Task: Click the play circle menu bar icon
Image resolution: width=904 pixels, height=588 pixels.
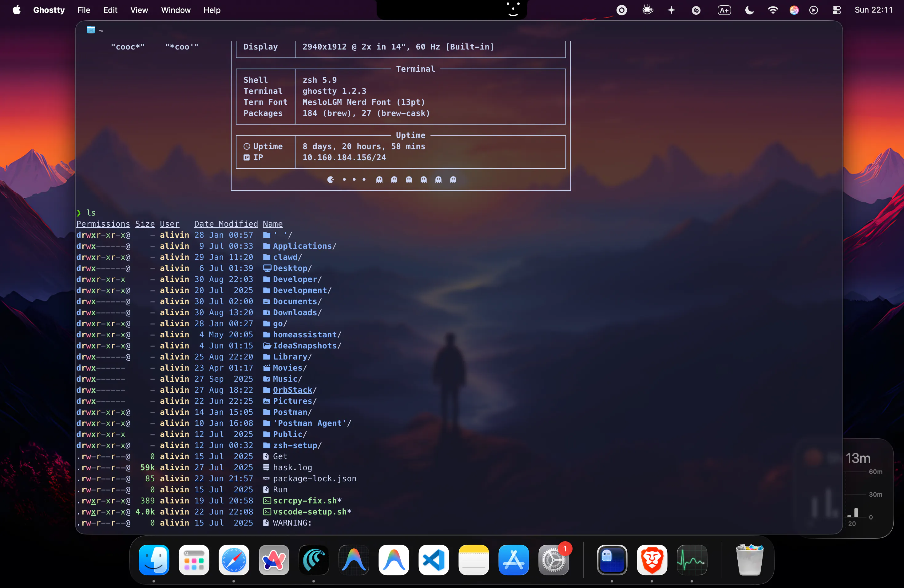Action: [813, 10]
